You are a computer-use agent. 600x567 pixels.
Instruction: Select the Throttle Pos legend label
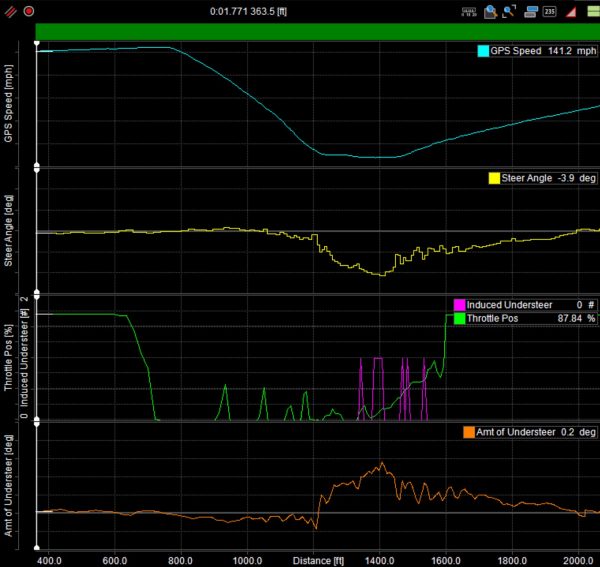(492, 318)
